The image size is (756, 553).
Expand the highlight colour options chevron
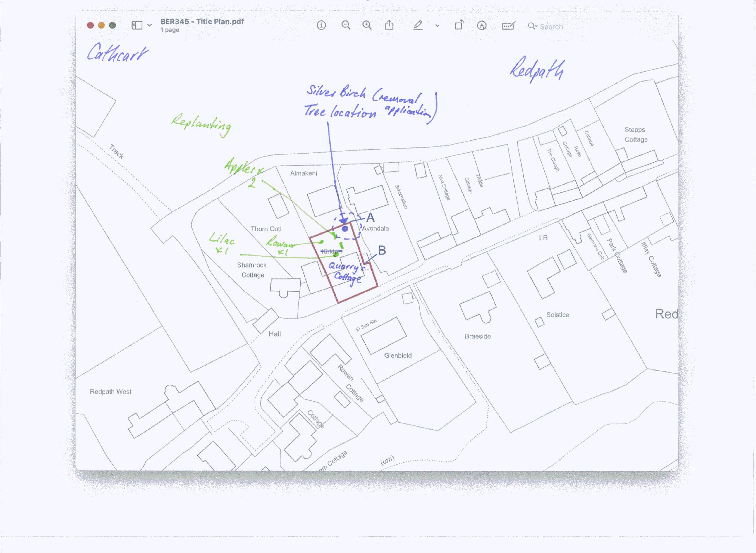click(x=437, y=25)
